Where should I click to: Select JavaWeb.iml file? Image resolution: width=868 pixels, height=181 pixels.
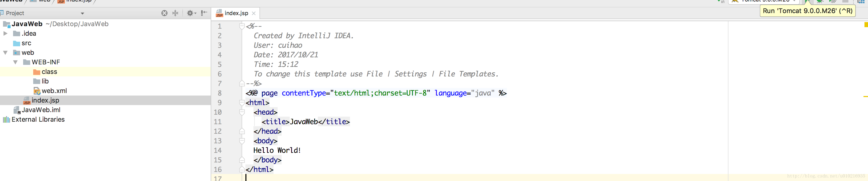(41, 110)
